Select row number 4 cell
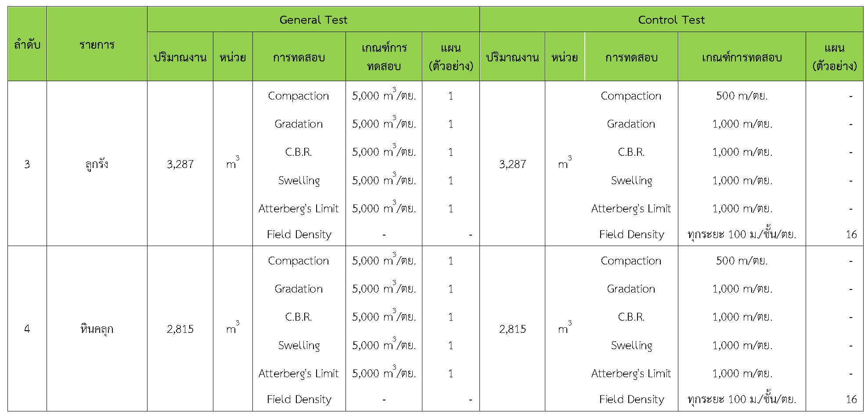The height and width of the screenshot is (418, 868). pyautogui.click(x=27, y=329)
